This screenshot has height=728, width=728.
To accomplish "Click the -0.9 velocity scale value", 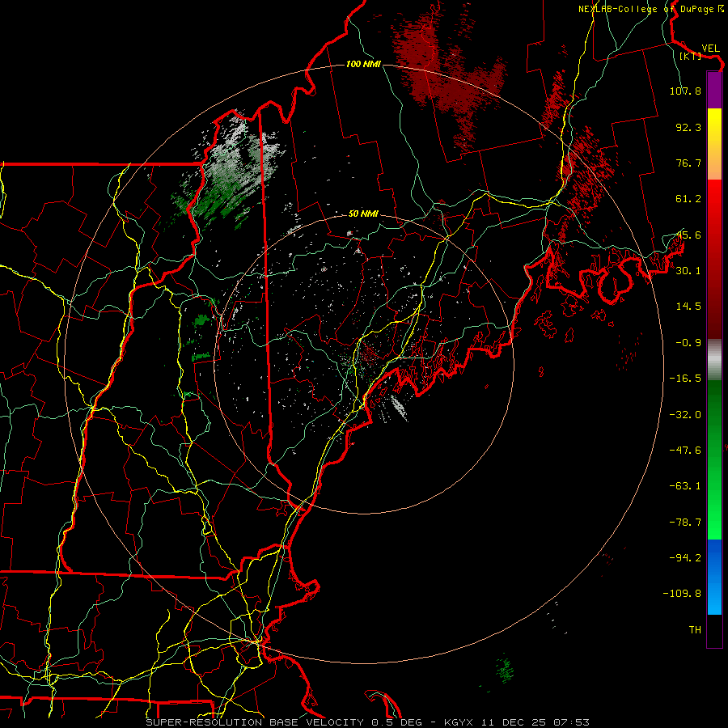I will click(688, 343).
